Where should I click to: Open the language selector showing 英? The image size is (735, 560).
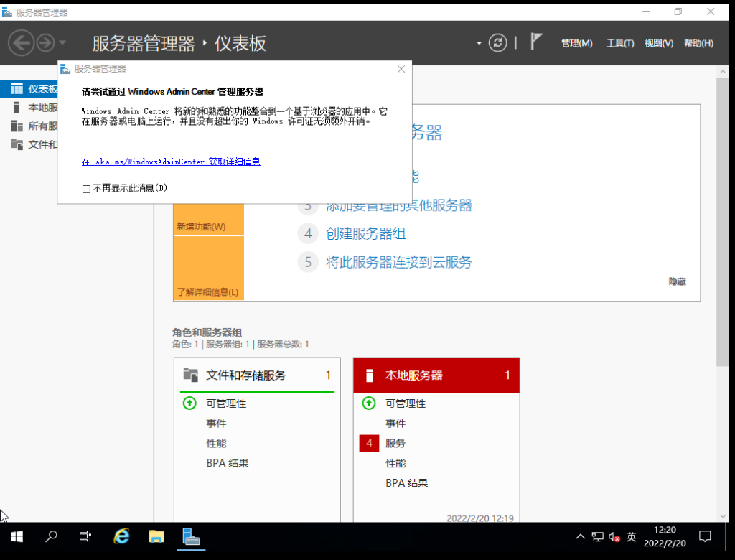coord(632,536)
